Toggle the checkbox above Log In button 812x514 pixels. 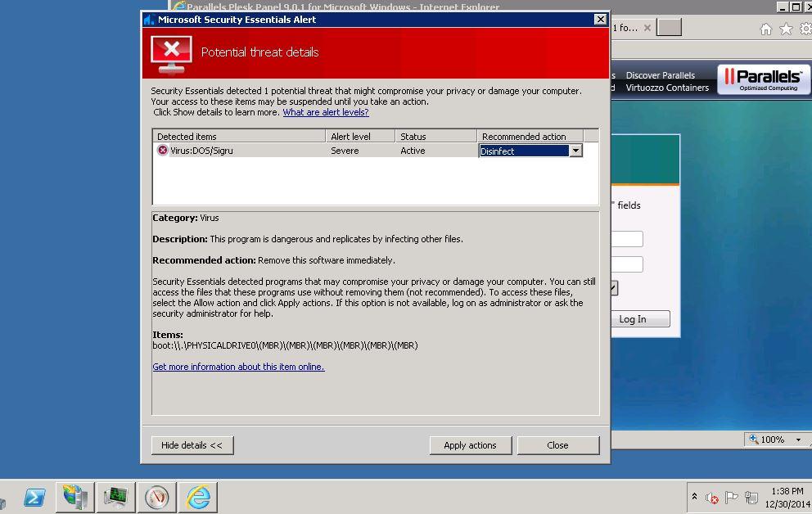point(614,288)
